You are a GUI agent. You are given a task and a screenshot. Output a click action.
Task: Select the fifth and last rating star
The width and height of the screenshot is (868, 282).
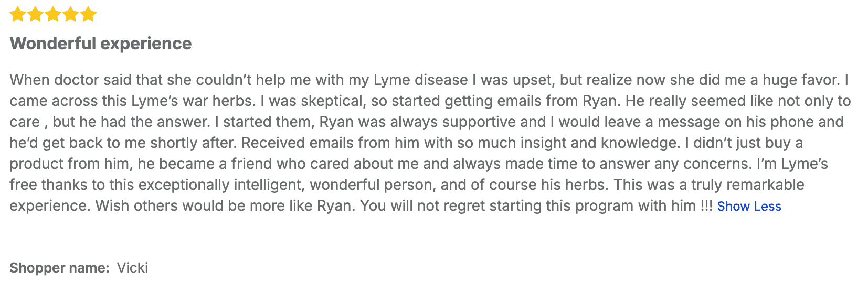88,14
